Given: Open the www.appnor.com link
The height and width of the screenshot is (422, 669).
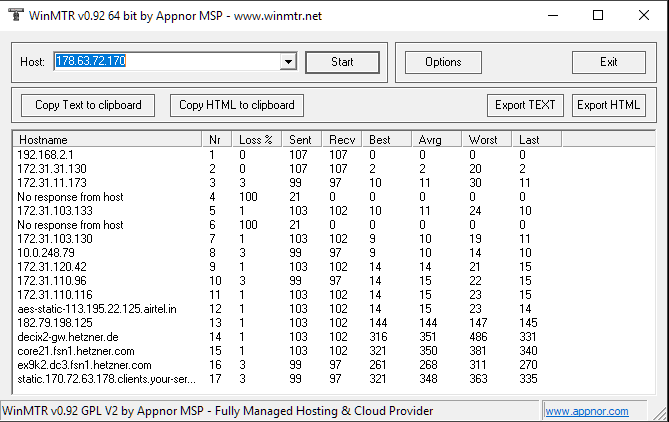Looking at the screenshot, I should tap(587, 411).
